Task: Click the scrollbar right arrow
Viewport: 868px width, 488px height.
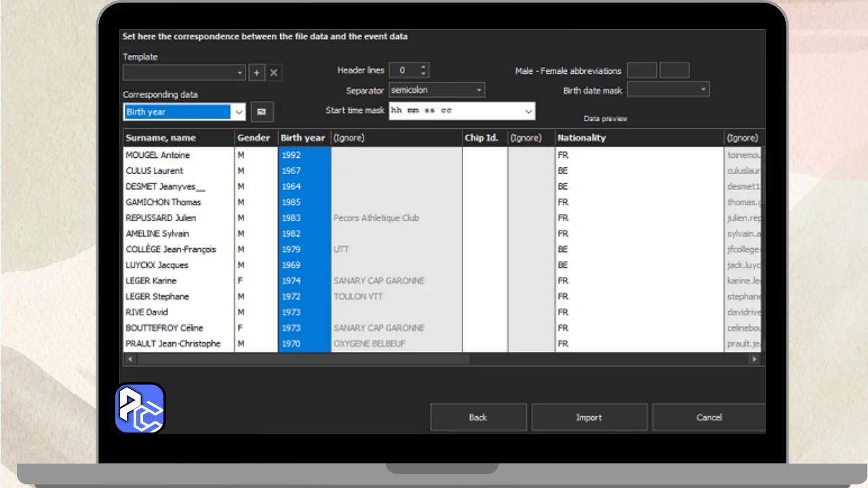Action: pyautogui.click(x=754, y=359)
